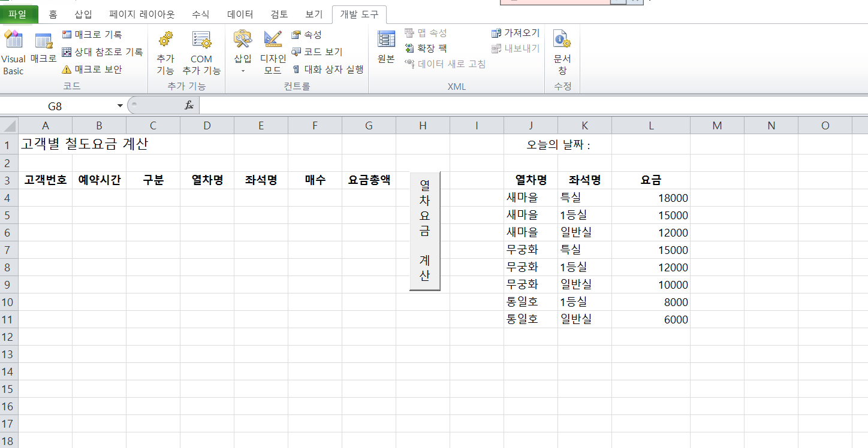This screenshot has width=868, height=448.
Task: Switch to the 수식 ribbon tab
Action: tap(201, 14)
